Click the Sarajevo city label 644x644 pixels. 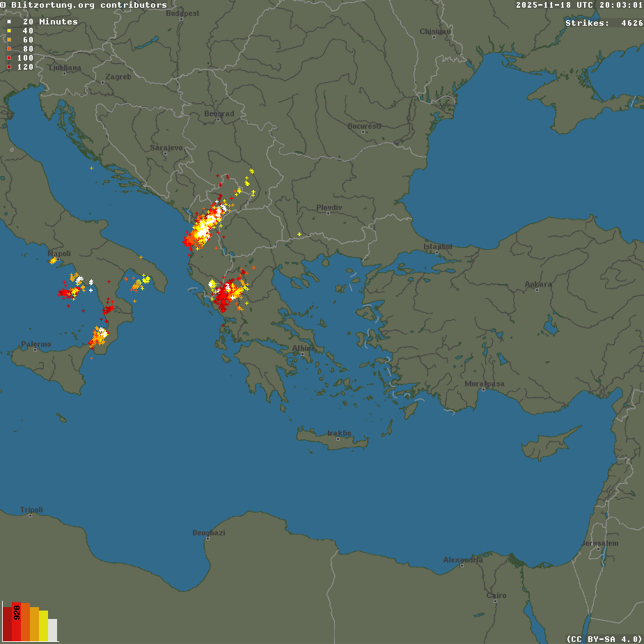pos(166,148)
